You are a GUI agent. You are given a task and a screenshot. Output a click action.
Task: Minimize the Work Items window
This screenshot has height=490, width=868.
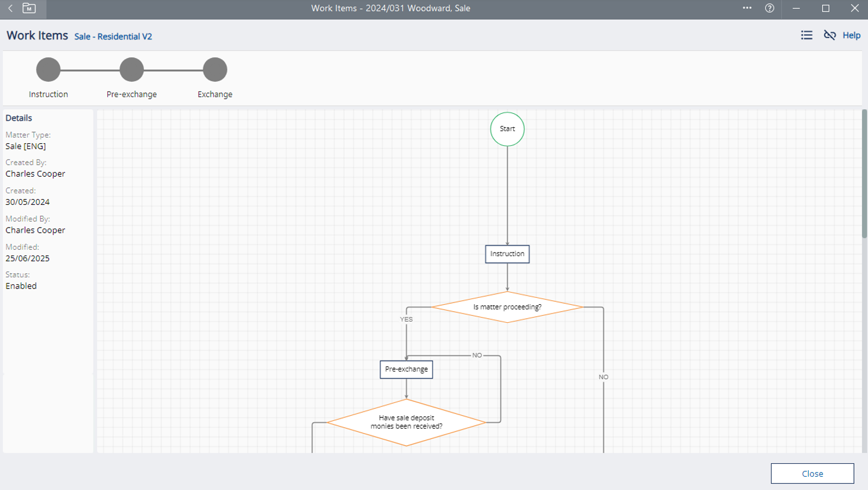pyautogui.click(x=796, y=8)
